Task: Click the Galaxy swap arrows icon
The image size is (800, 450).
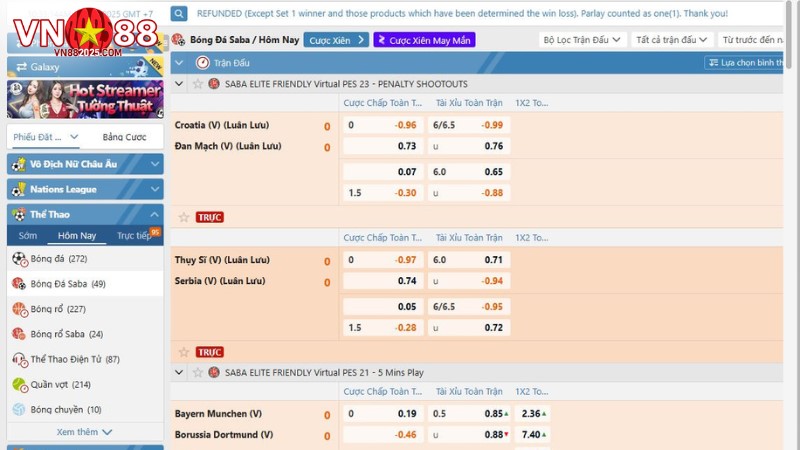Action: 21,67
